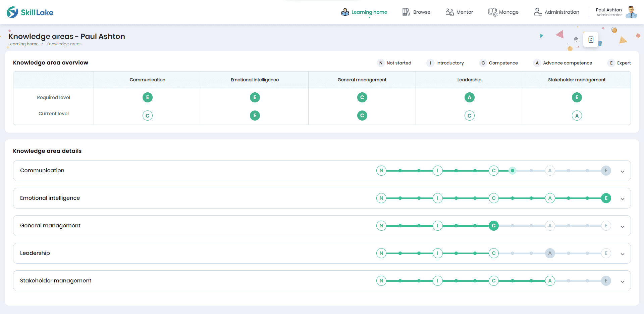This screenshot has width=644, height=314.
Task: Expand the Leadership details chevron
Action: tap(622, 254)
